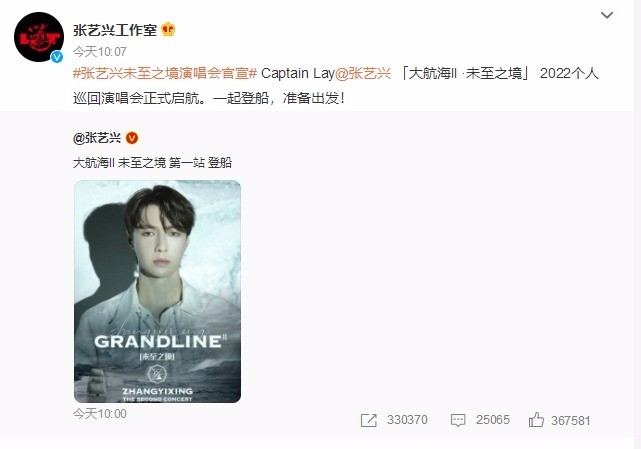This screenshot has height=449, width=641.
Task: Click the blue verified badge on avatar
Action: 57,57
